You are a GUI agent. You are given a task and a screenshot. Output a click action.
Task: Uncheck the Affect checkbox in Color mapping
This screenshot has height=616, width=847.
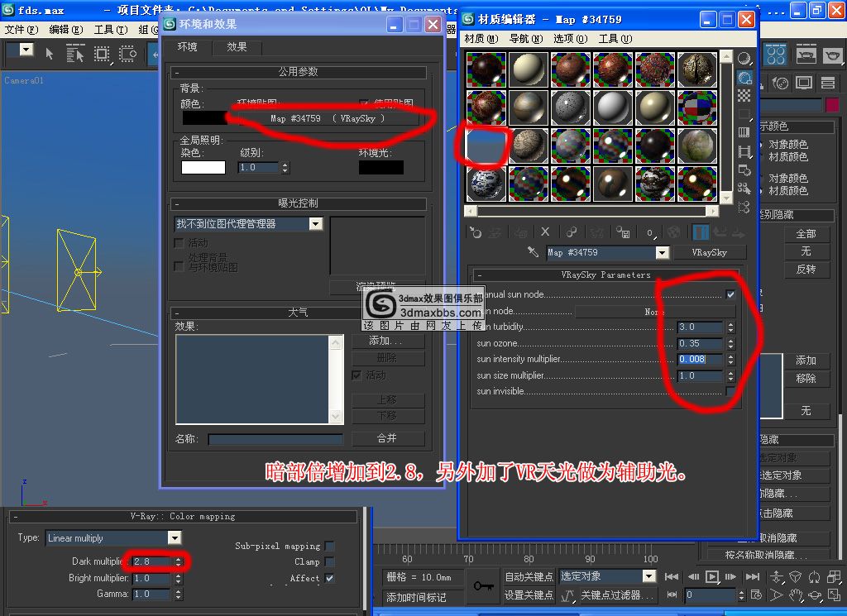(x=329, y=578)
